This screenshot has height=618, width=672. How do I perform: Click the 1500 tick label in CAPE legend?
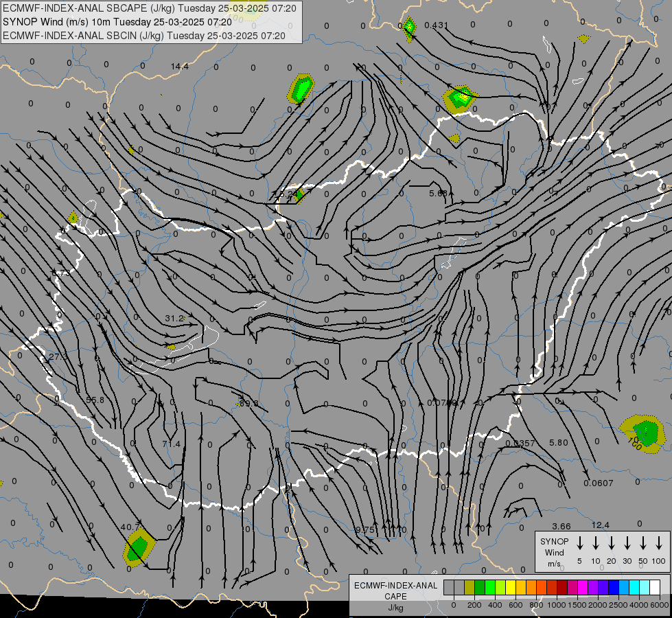point(577,605)
